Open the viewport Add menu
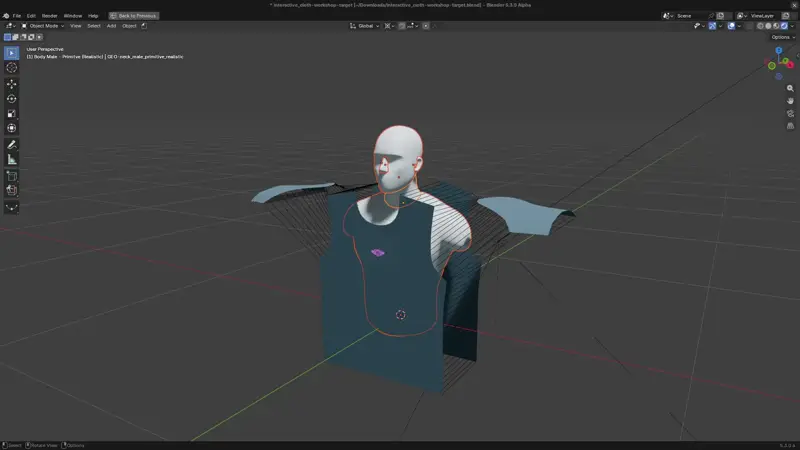 coord(111,26)
